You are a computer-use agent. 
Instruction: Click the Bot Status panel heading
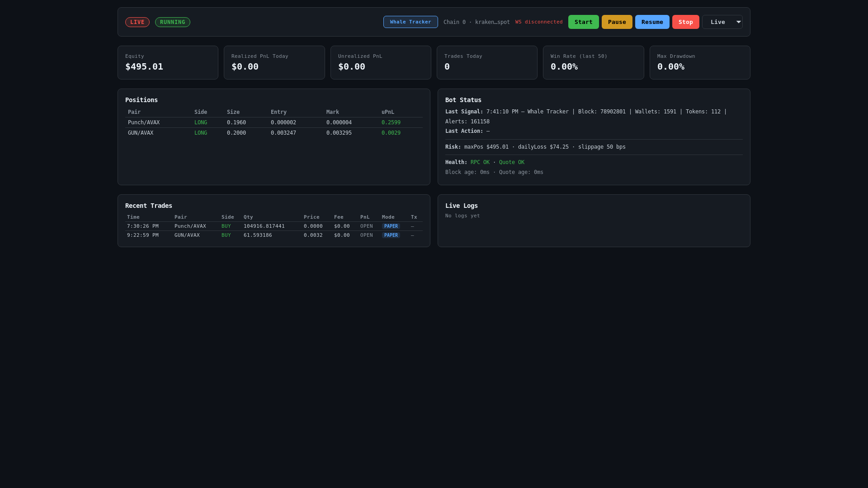click(x=463, y=100)
